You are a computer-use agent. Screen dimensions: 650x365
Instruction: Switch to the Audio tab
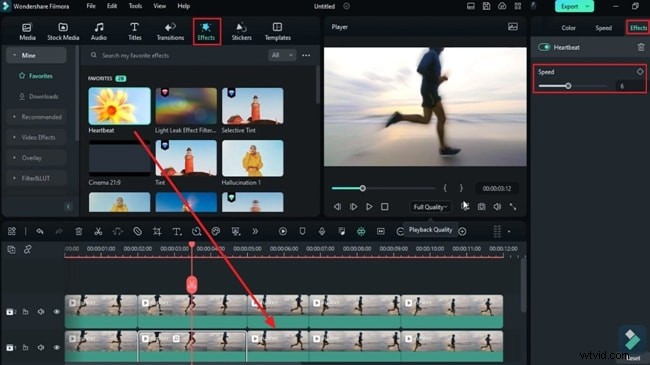pos(99,32)
